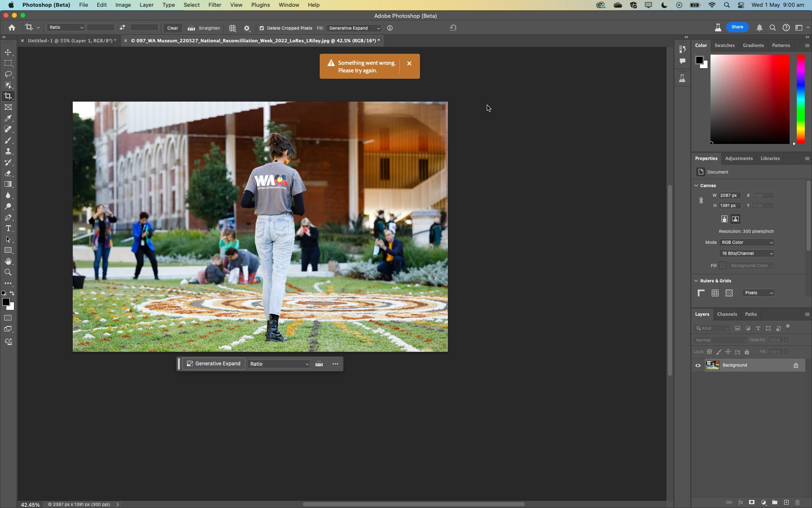
Task: Open crop overlay grid options
Action: point(232,28)
